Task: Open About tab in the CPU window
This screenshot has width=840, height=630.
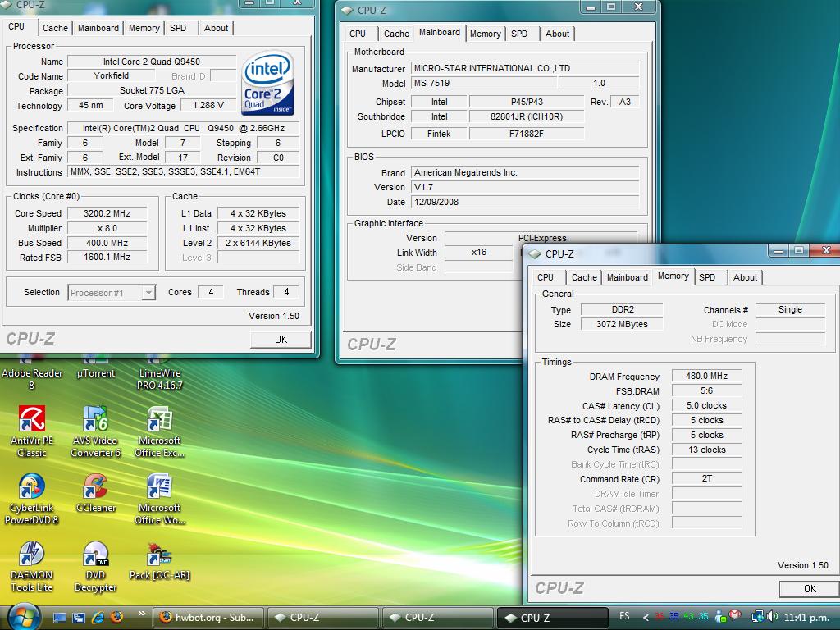Action: (216, 28)
